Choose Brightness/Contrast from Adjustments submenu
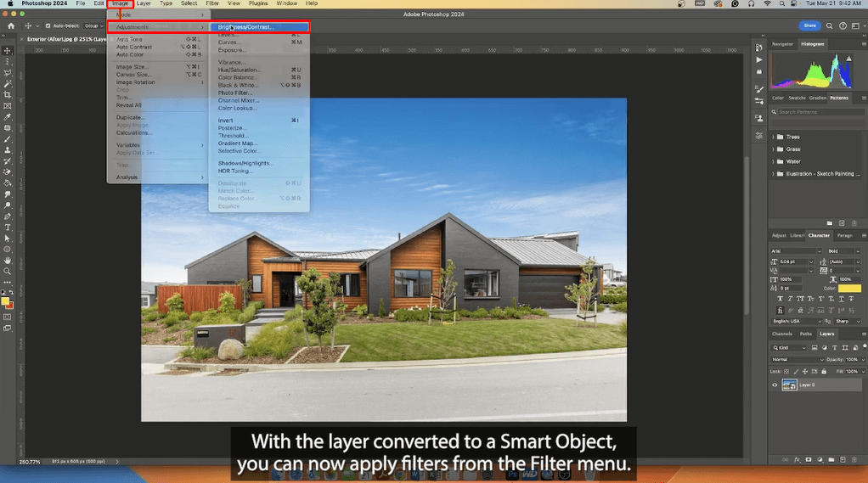 click(259, 26)
